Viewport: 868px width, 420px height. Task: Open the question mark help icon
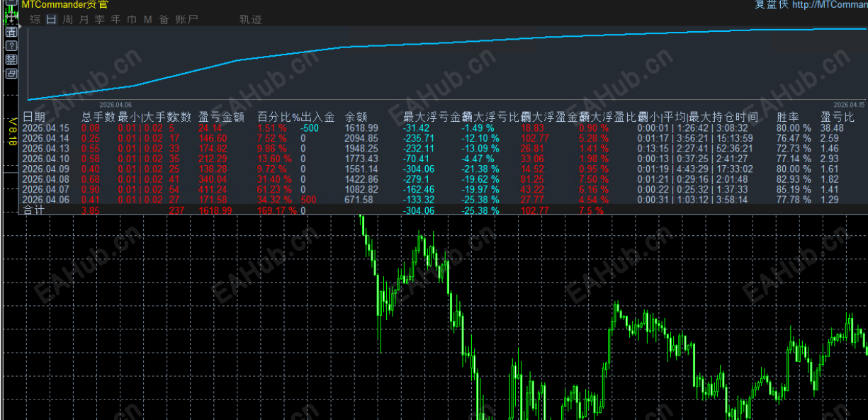(x=11, y=46)
